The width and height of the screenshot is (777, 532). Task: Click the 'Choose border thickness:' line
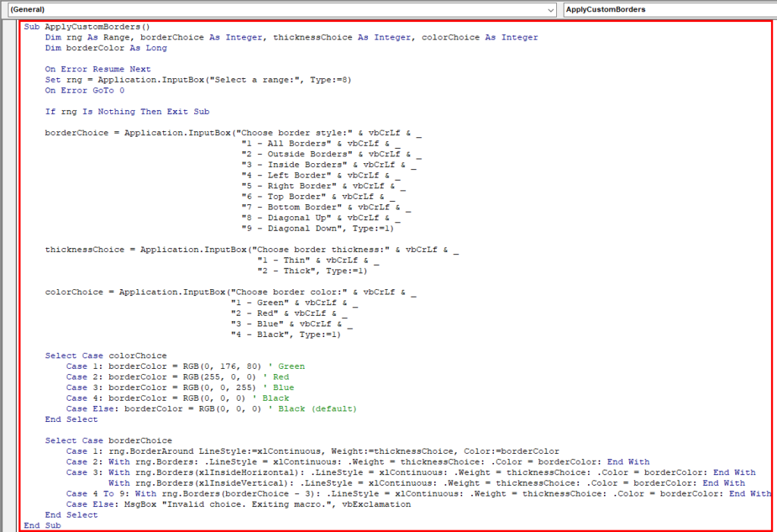[x=252, y=250]
